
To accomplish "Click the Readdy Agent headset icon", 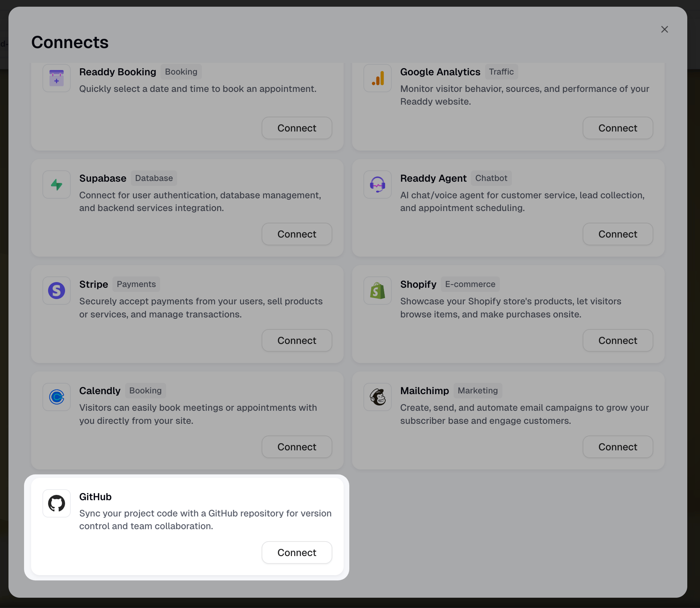I will [x=378, y=185].
